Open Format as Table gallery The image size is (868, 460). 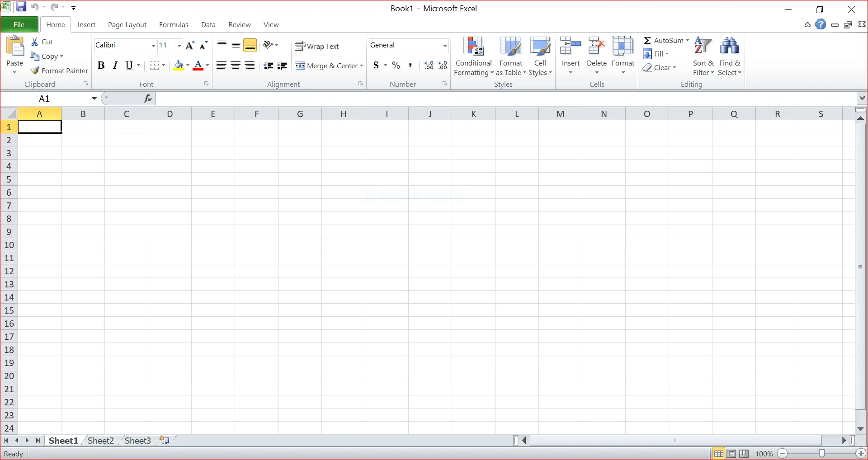(x=511, y=56)
